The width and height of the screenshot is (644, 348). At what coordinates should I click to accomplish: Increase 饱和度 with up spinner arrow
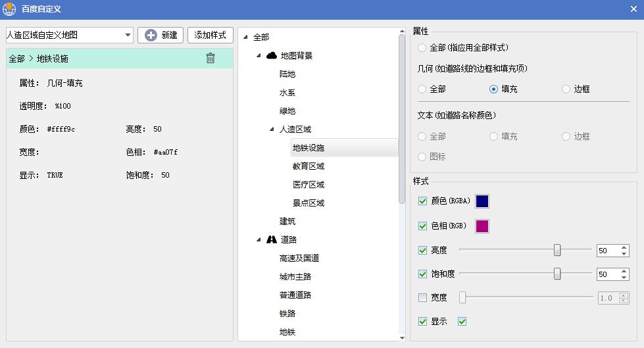pos(624,272)
